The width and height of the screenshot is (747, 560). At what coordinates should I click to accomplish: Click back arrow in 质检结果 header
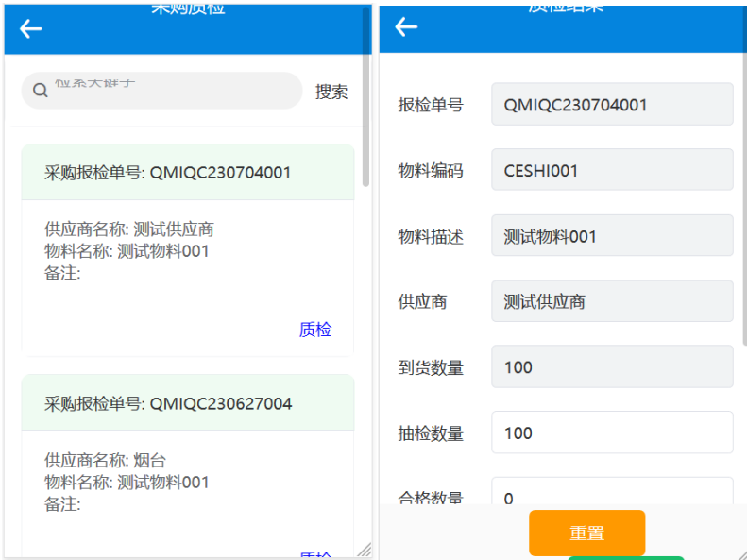click(406, 27)
